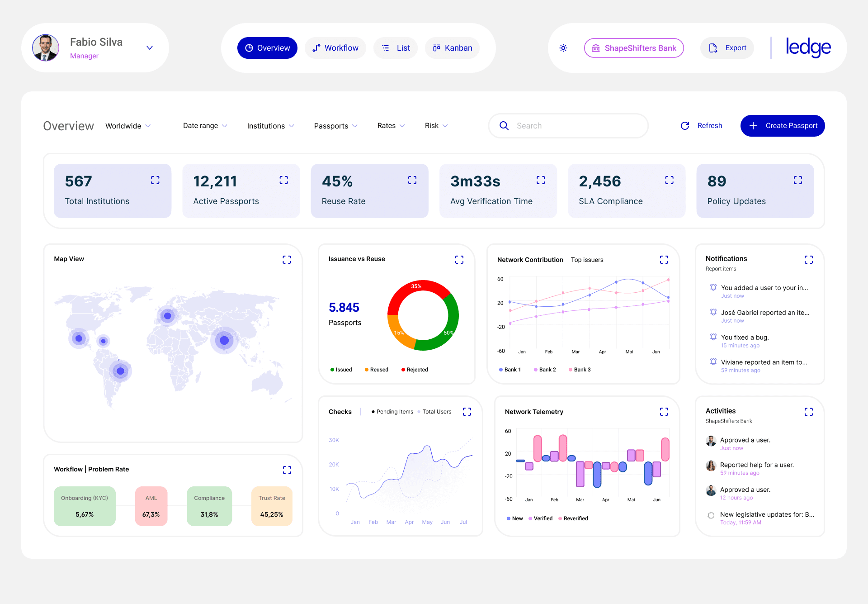Open the Passports filter dropdown
Image resolution: width=868 pixels, height=604 pixels.
pyautogui.click(x=335, y=126)
